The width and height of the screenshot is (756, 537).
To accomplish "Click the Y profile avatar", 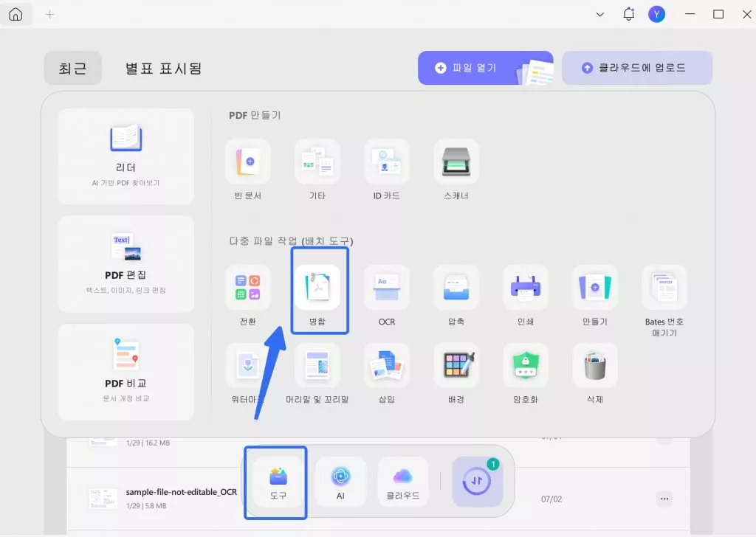I will point(656,14).
